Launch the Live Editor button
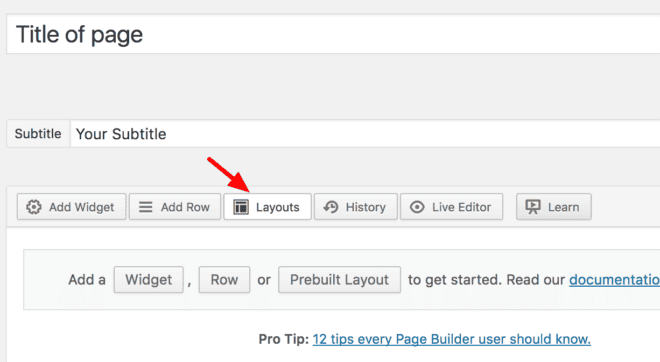Image resolution: width=660 pixels, height=362 pixels. [x=451, y=207]
